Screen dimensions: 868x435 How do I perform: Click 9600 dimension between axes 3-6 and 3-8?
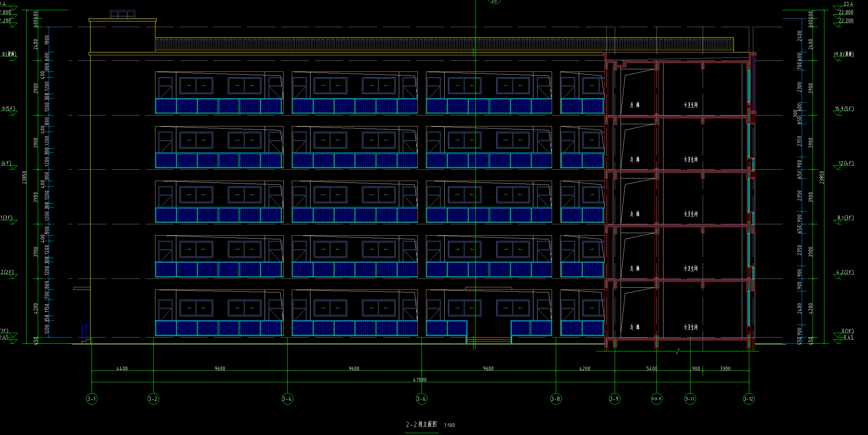pos(488,368)
